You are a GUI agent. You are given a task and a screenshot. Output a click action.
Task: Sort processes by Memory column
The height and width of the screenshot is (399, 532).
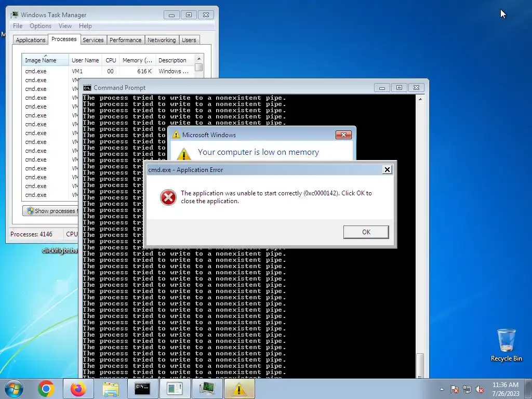point(137,60)
